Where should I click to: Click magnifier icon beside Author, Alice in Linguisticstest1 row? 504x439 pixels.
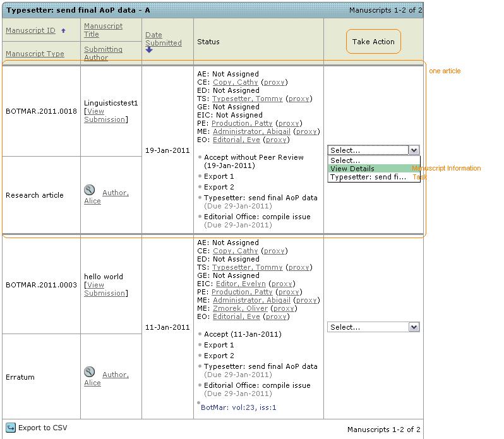(90, 190)
